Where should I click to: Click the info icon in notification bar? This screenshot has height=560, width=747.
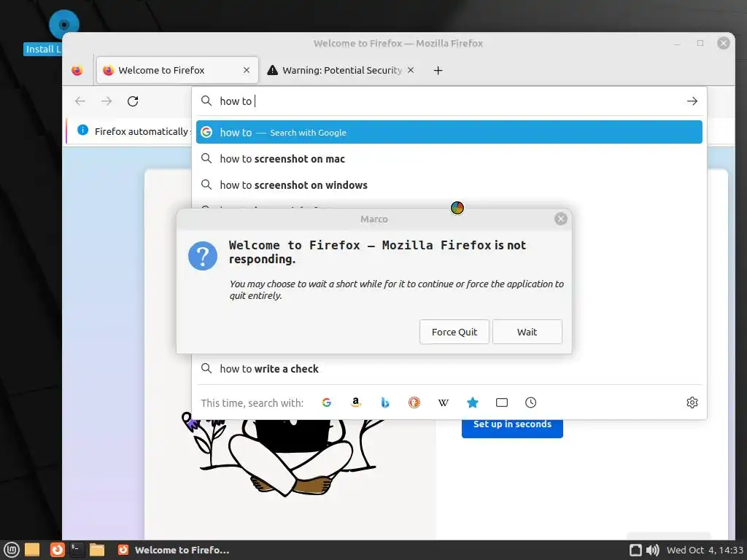pyautogui.click(x=82, y=130)
